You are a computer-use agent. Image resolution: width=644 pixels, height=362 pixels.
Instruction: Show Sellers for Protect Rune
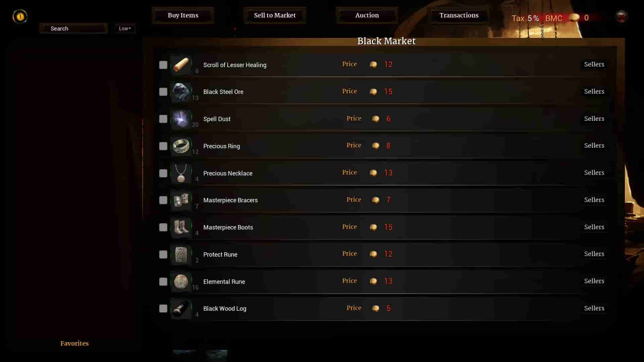click(x=594, y=254)
